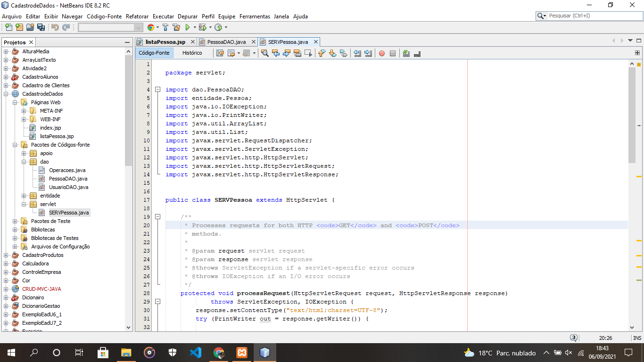Click the Find Selection magnifier icon
Viewport: 644px width, 362px height.
click(265, 53)
